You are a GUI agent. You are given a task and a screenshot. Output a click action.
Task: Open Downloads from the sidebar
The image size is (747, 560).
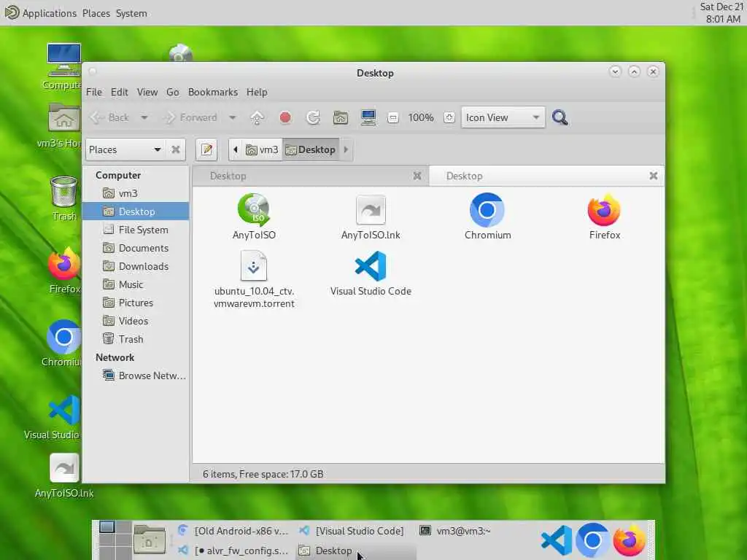coord(136,266)
